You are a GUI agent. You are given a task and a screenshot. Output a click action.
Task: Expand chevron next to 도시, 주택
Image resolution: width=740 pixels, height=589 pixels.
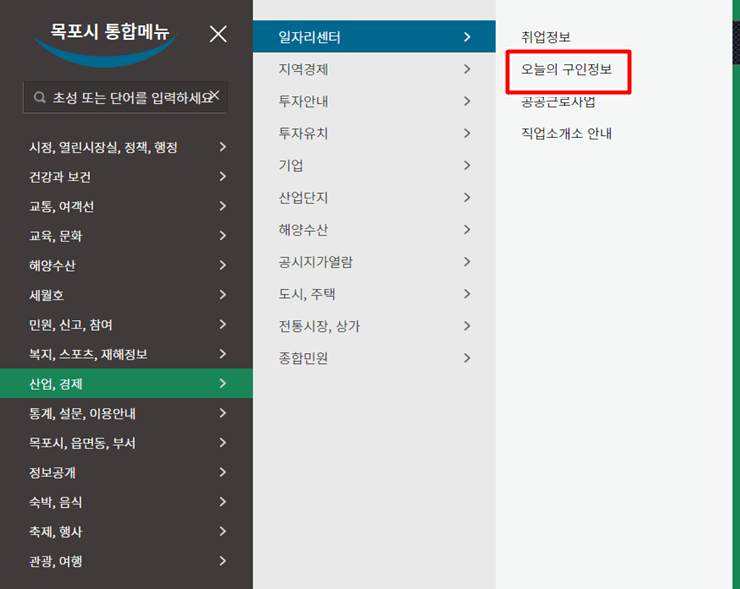pos(467,294)
